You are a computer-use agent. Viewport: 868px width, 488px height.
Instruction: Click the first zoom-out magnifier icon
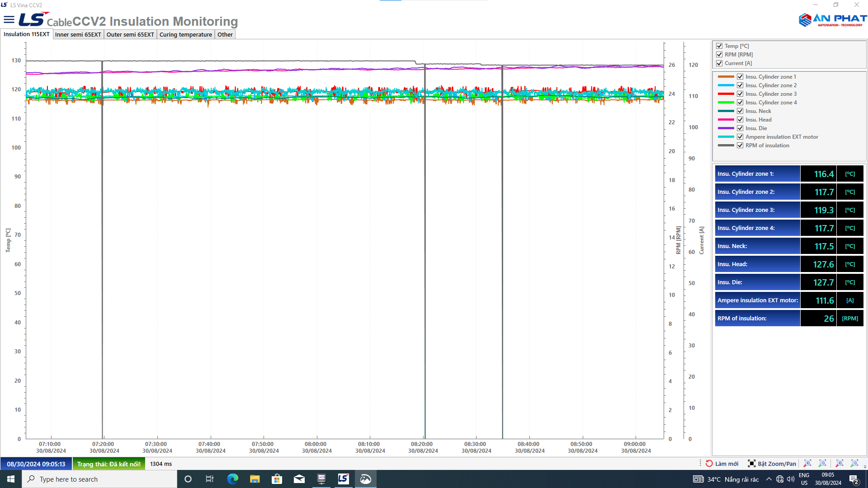pos(822,464)
